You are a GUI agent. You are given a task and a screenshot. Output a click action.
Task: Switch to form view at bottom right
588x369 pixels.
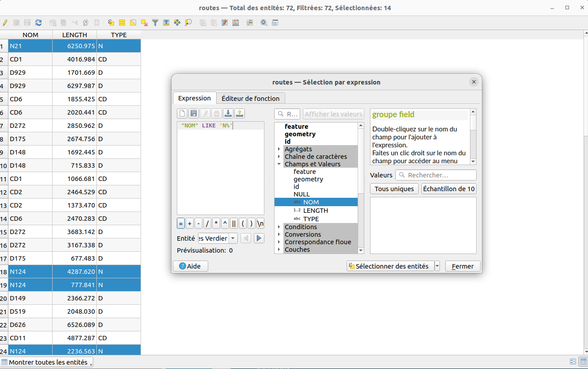pos(573,362)
